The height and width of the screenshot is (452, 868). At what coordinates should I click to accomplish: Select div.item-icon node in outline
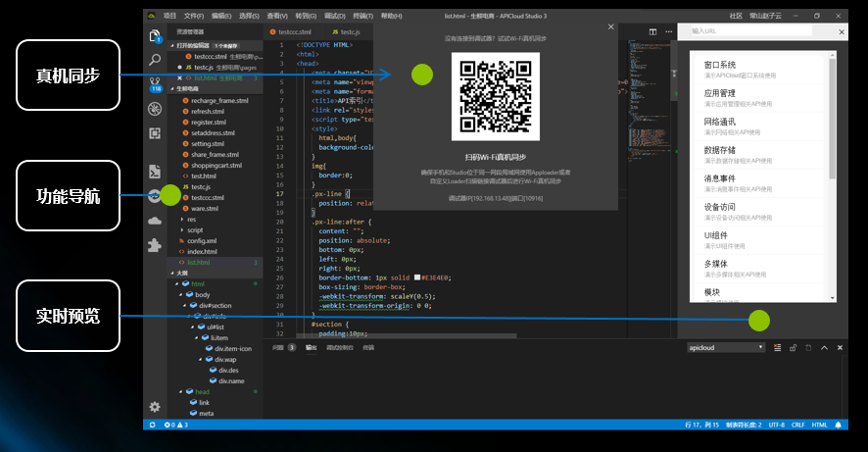(232, 348)
